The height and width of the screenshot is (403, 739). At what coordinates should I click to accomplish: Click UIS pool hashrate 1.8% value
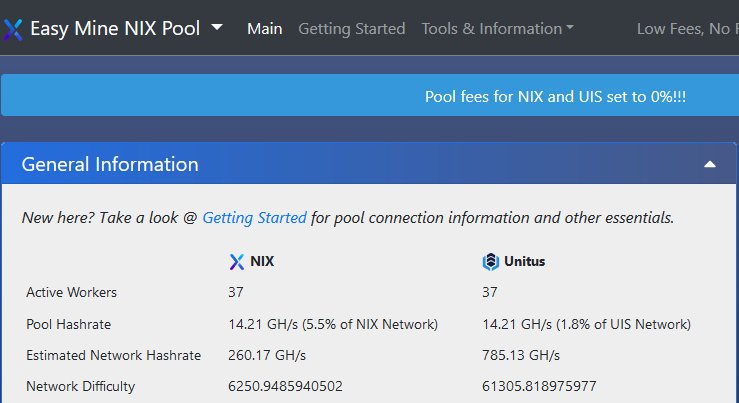click(x=586, y=324)
